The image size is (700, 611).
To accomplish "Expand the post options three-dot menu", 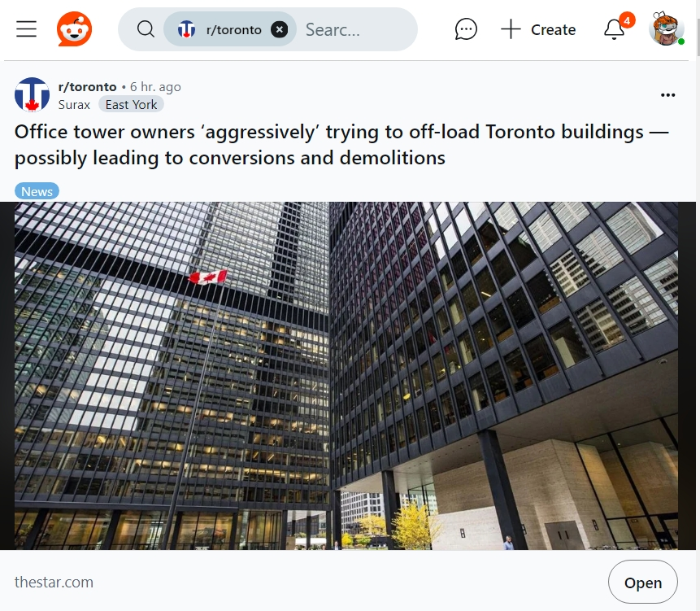I will (667, 94).
